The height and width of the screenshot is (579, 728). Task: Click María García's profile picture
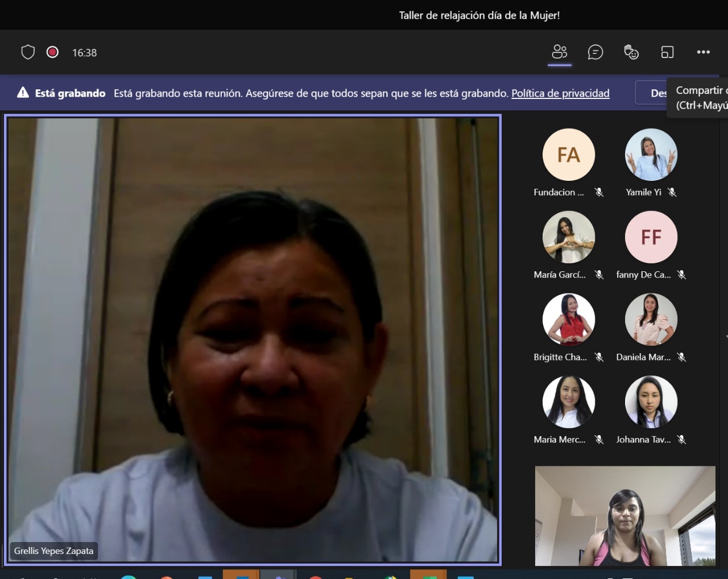(x=569, y=237)
